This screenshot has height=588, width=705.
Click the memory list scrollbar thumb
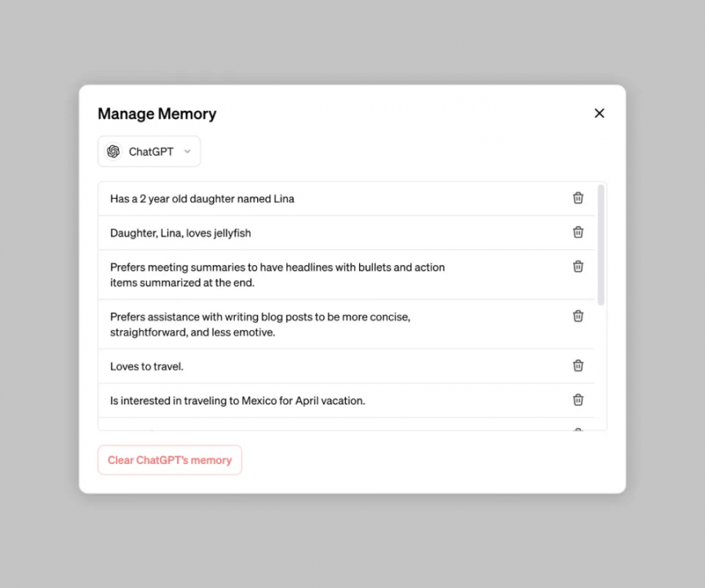coord(601,245)
